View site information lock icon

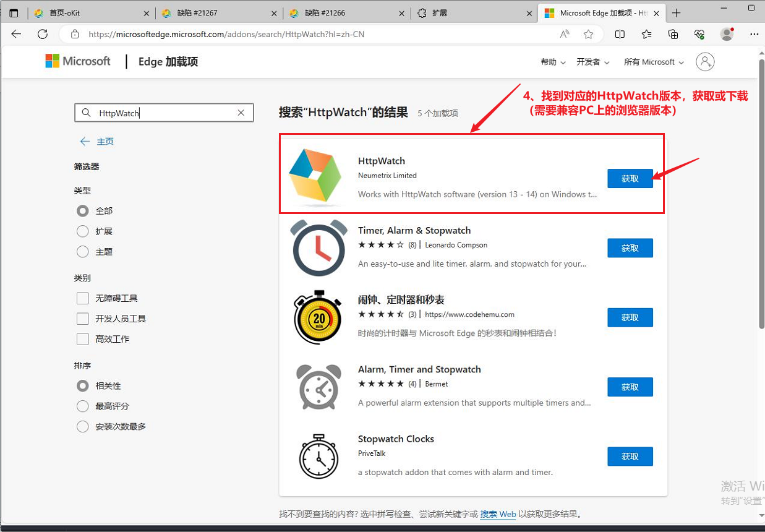click(x=75, y=34)
